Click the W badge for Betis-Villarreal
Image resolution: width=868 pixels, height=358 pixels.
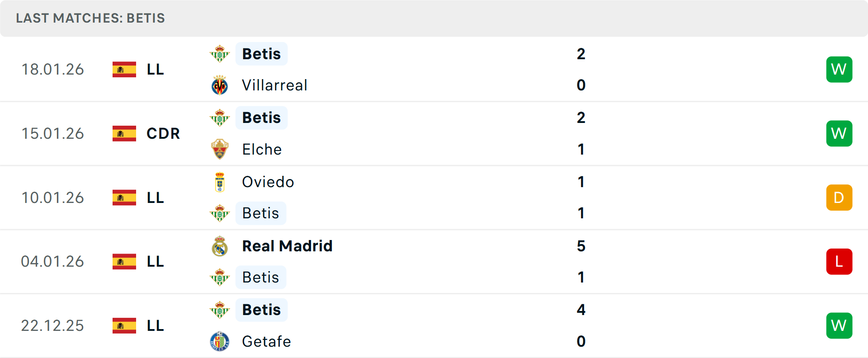839,70
